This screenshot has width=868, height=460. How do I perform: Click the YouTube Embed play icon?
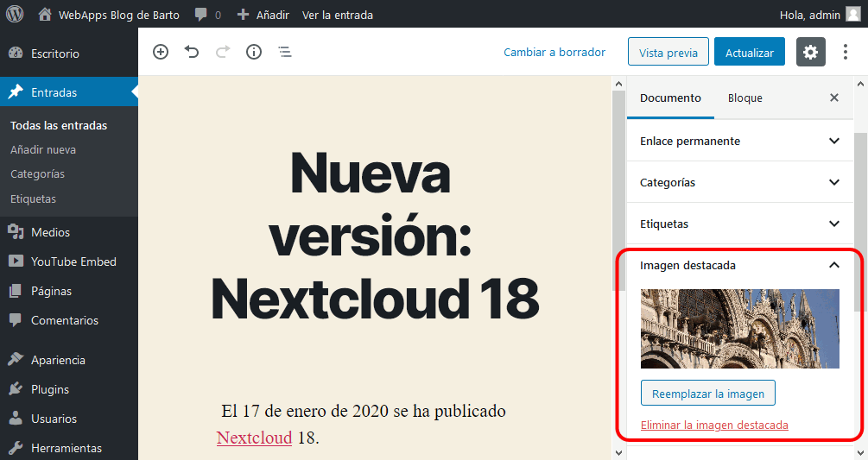[x=16, y=261]
